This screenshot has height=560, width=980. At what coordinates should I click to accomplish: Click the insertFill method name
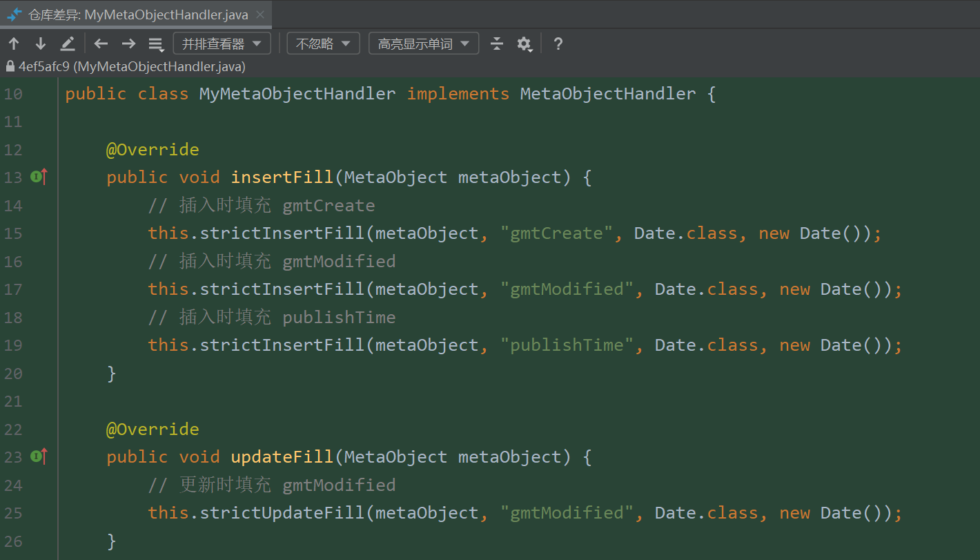[282, 177]
